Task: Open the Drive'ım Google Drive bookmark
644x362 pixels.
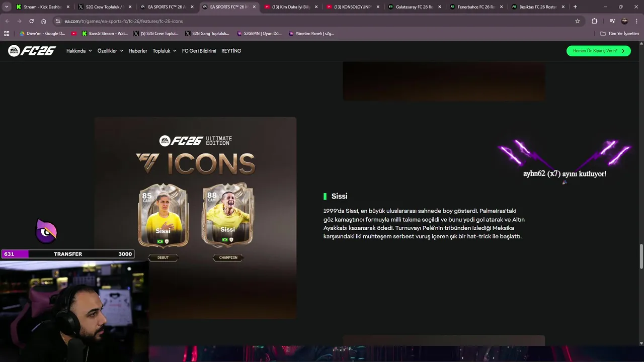Action: coord(42,34)
